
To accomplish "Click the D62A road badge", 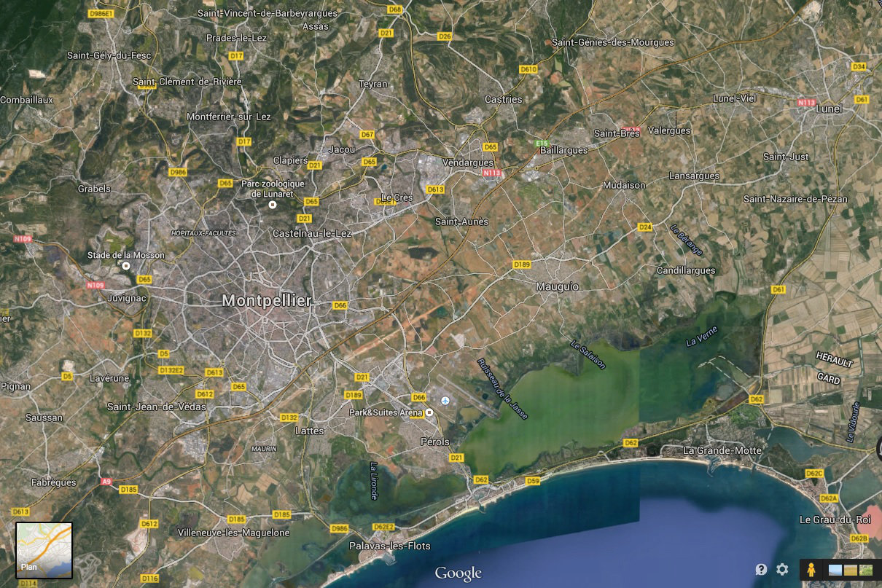I will pos(829,498).
